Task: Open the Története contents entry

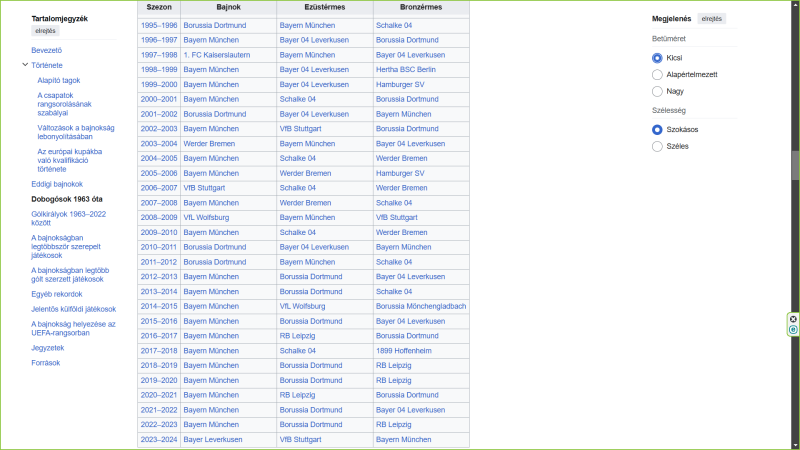Action: [47, 65]
